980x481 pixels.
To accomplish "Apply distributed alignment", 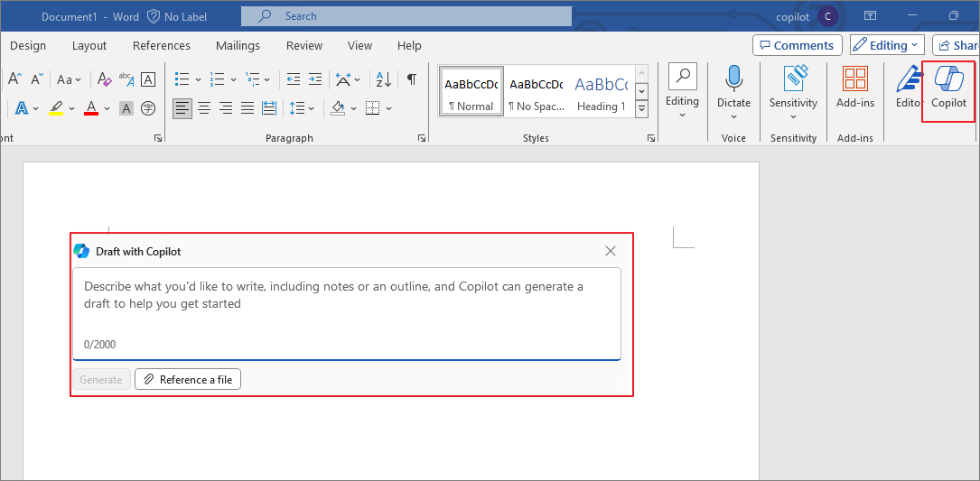I will point(269,108).
